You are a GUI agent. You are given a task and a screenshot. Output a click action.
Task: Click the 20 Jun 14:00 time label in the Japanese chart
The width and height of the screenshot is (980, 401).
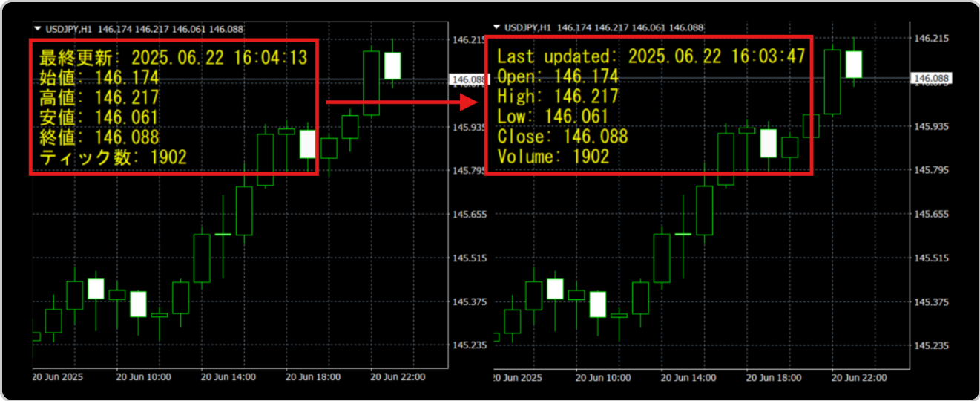(228, 377)
